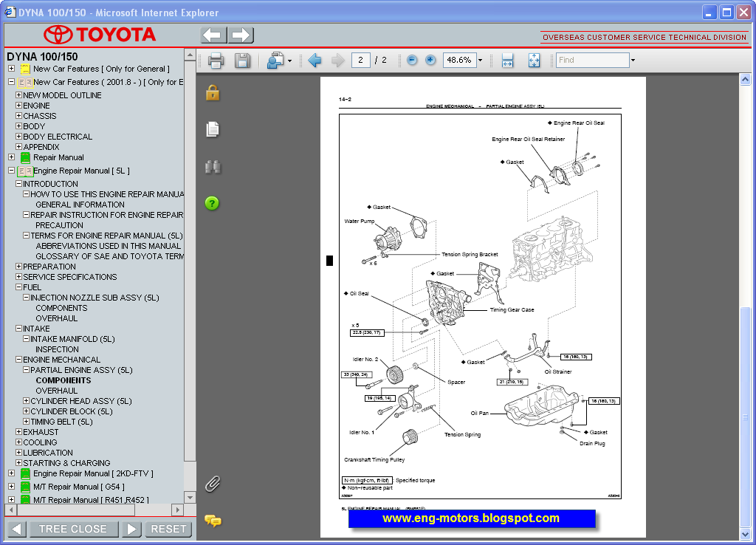Click right arrow button beside RESET
Viewport: 756px width, 545px height.
(x=131, y=529)
